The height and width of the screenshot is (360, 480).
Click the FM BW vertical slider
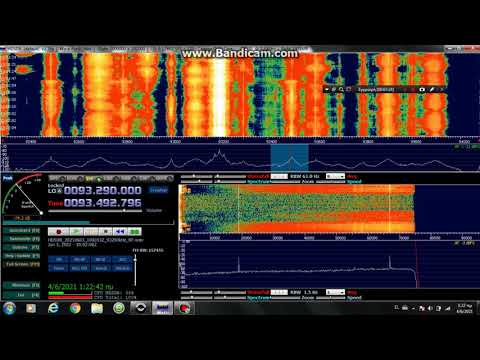tap(135, 269)
